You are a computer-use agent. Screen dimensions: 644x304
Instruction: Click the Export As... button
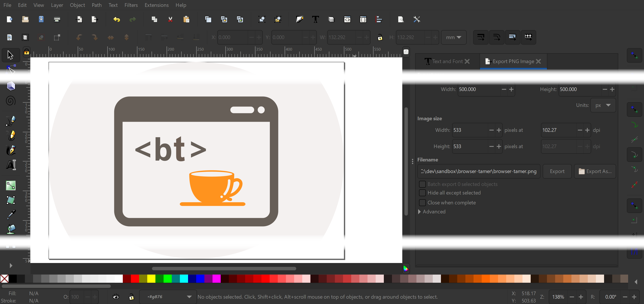pos(595,171)
